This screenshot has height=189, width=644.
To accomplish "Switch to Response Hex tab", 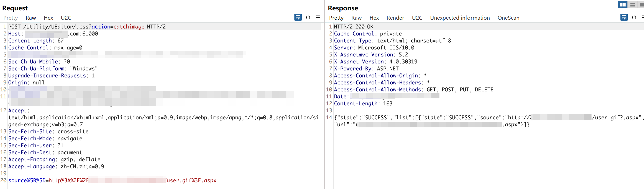I will 374,18.
